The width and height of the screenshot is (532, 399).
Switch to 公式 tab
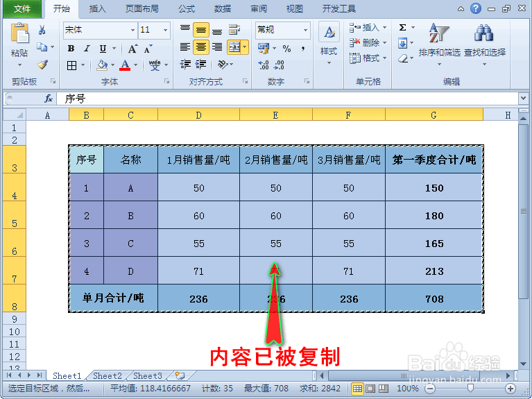click(x=187, y=9)
